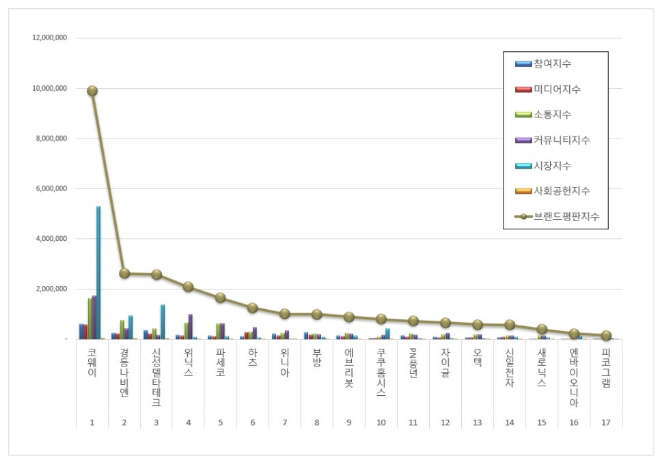Click the last line marker above 피코그램
The height and width of the screenshot is (462, 660).
(606, 336)
